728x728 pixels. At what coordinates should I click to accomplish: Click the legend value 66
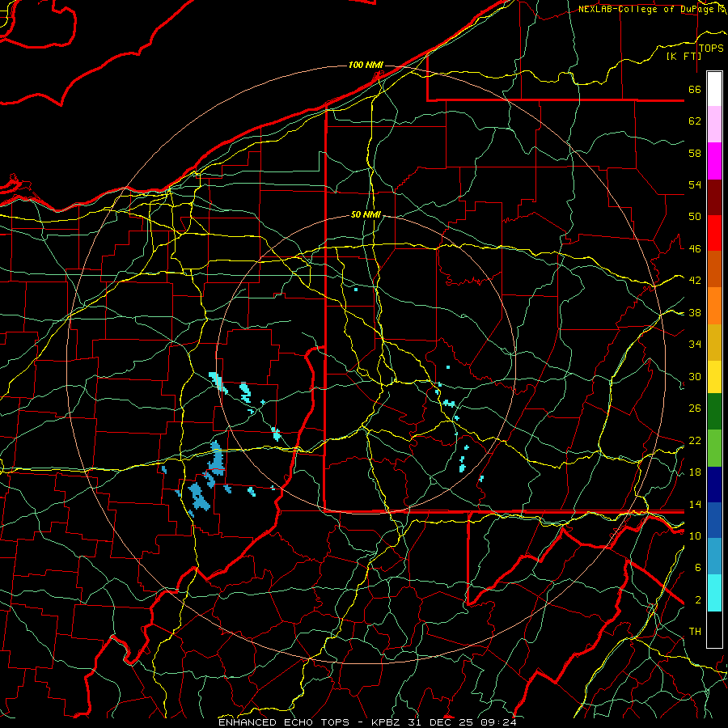coord(695,90)
